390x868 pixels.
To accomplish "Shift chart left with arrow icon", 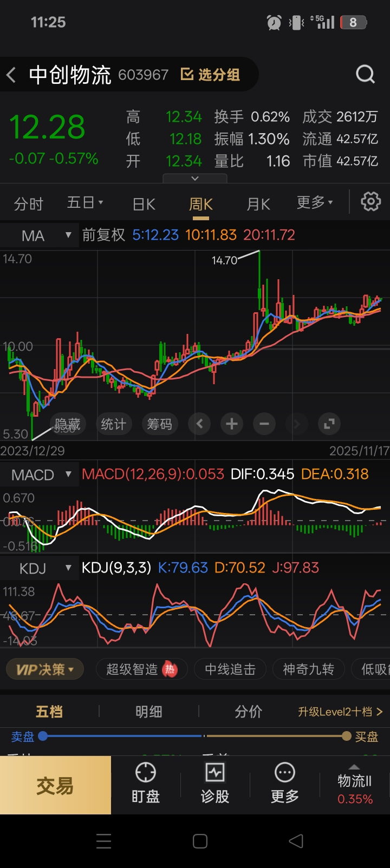I will [199, 424].
